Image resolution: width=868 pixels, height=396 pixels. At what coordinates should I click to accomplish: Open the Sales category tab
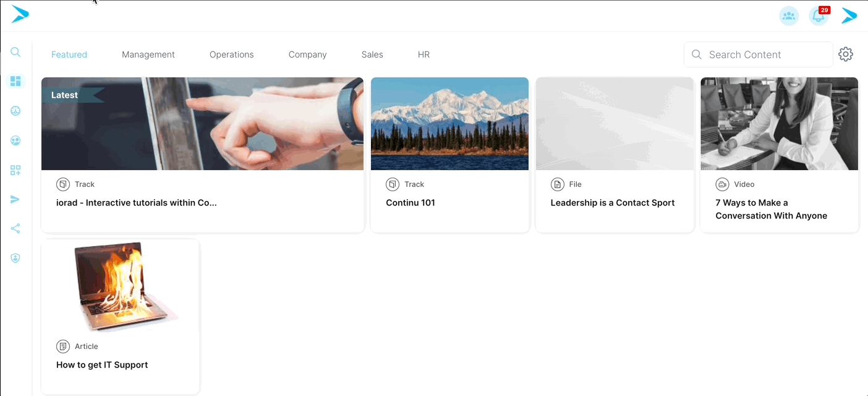pyautogui.click(x=372, y=54)
